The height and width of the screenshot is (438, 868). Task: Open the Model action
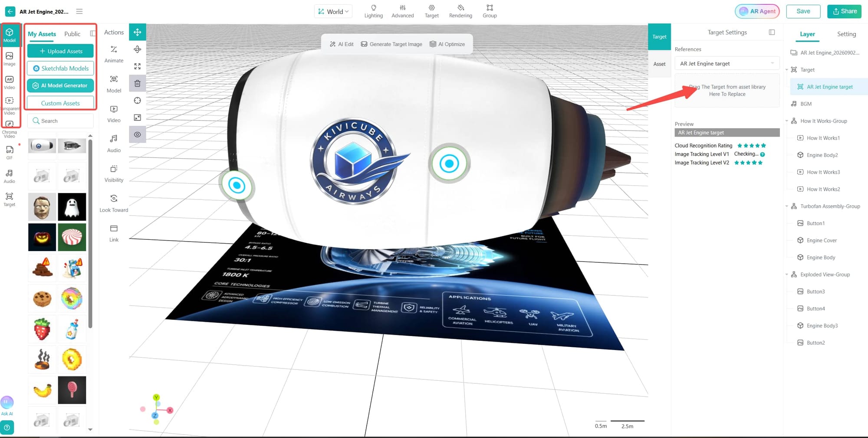(x=114, y=84)
